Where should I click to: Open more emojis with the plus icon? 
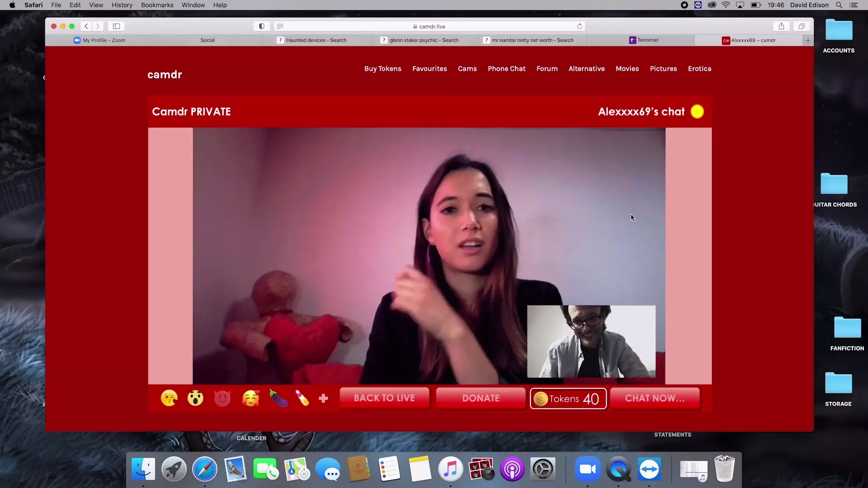coord(323,399)
